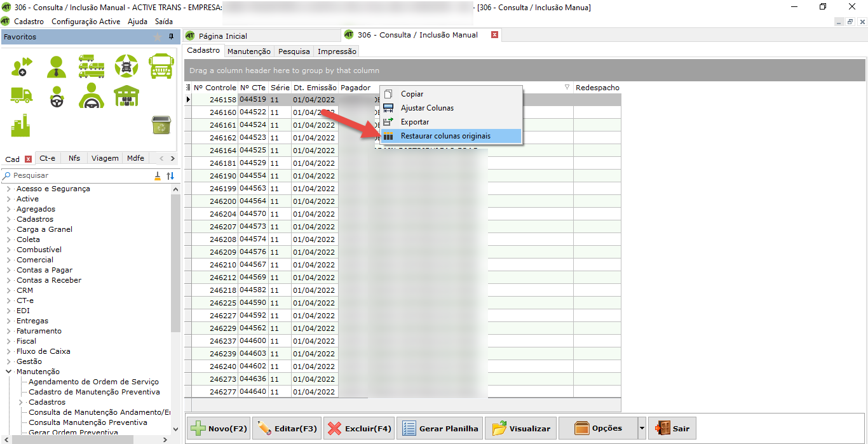Open the star truck badge favorite
The image size is (868, 444).
(126, 66)
